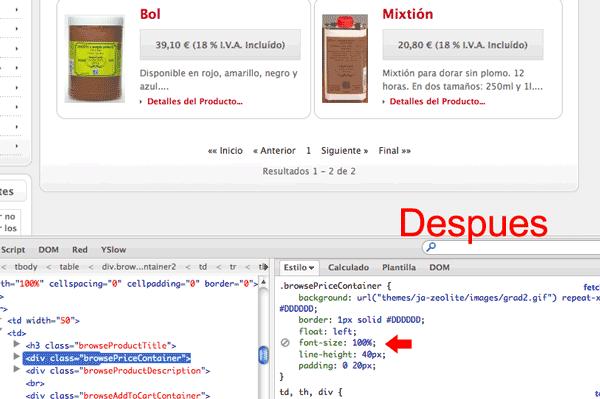The height and width of the screenshot is (399, 600).
Task: Go to Inicio pagination link
Action: click(x=225, y=151)
